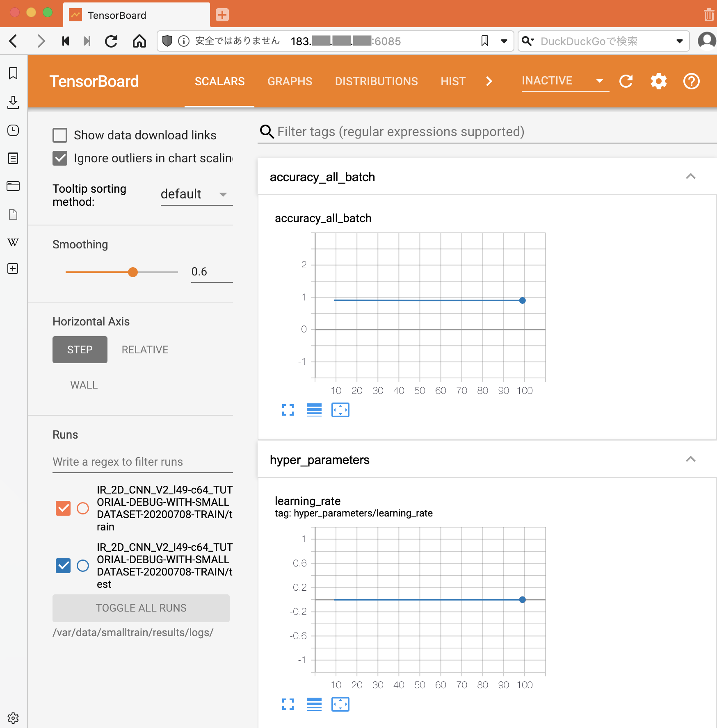Add a web panel with plus icon

tap(13, 268)
